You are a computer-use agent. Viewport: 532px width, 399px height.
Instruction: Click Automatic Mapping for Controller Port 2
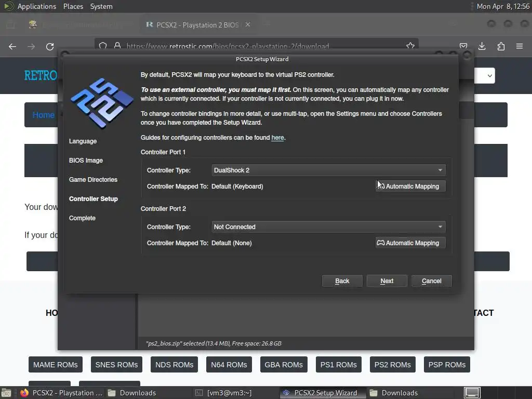[410, 243]
